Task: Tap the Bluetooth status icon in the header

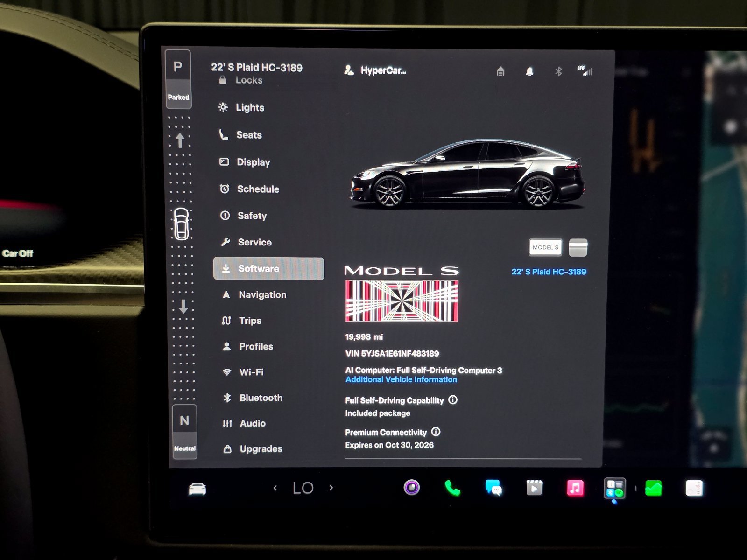Action: 558,71
